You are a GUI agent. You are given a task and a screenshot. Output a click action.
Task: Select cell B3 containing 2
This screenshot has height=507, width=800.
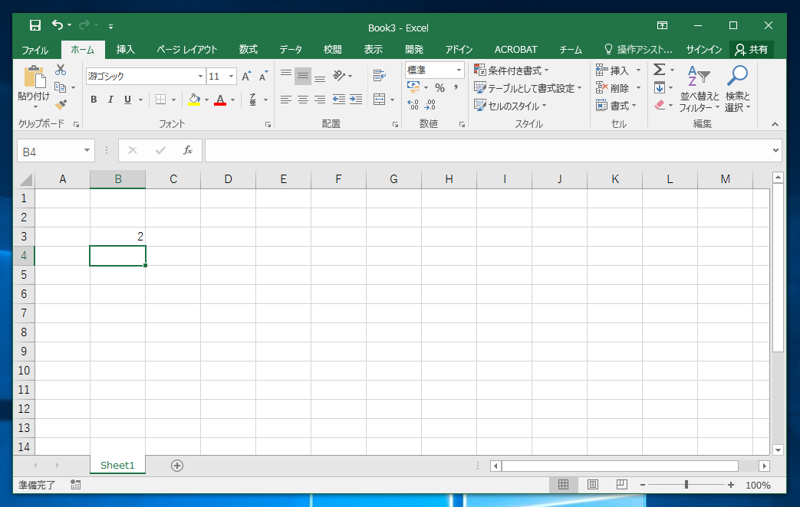point(118,237)
